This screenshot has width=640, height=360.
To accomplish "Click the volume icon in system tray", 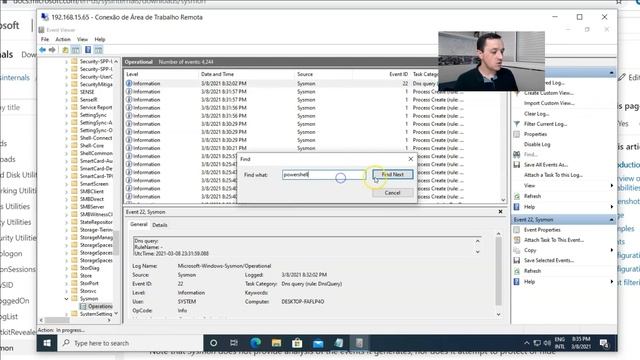I will [x=547, y=343].
